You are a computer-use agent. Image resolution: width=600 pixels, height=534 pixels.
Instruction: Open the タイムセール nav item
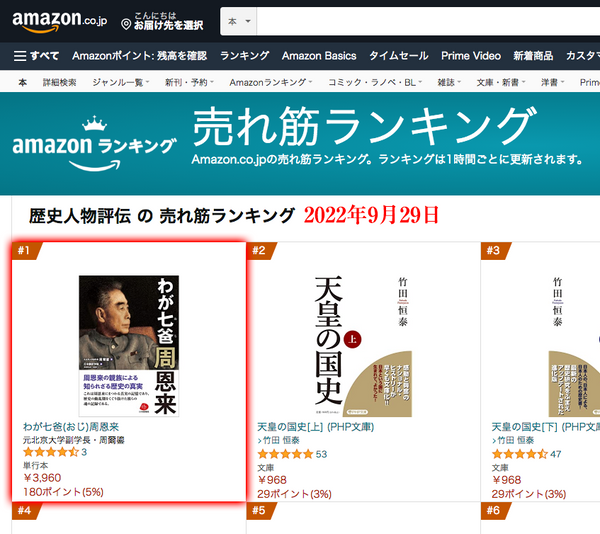[398, 56]
